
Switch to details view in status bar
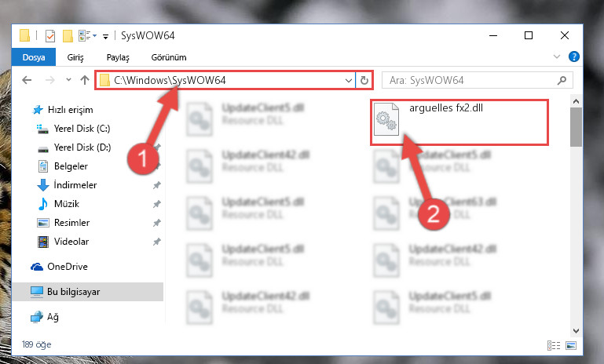coord(554,345)
